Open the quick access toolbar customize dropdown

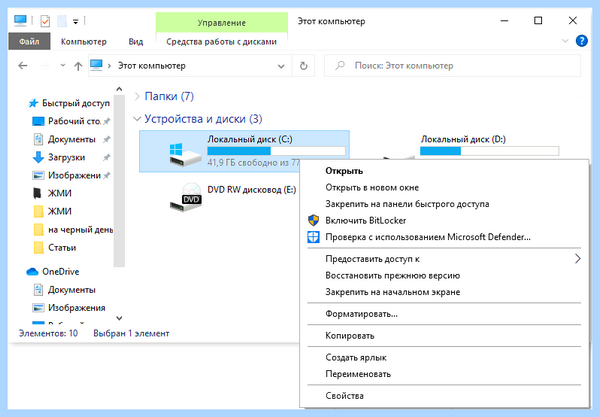click(x=76, y=21)
